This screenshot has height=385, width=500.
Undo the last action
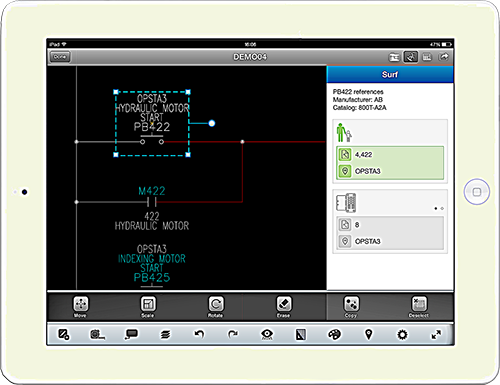199,334
